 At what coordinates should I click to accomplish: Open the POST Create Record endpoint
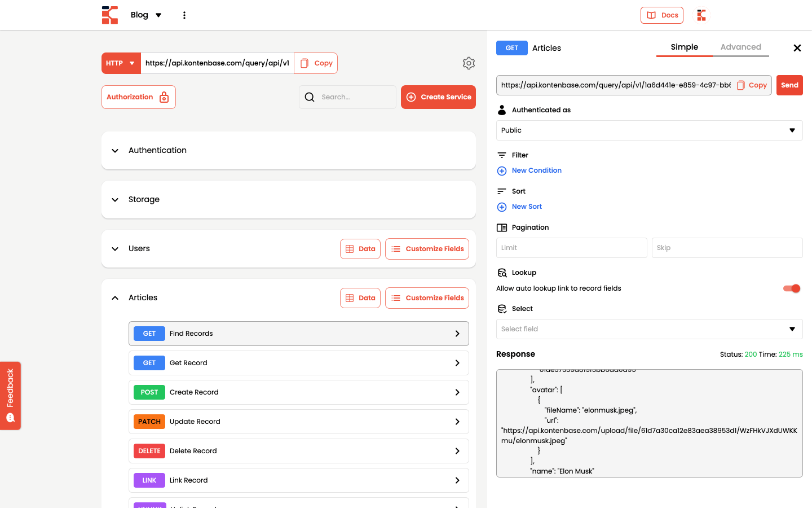pos(299,392)
